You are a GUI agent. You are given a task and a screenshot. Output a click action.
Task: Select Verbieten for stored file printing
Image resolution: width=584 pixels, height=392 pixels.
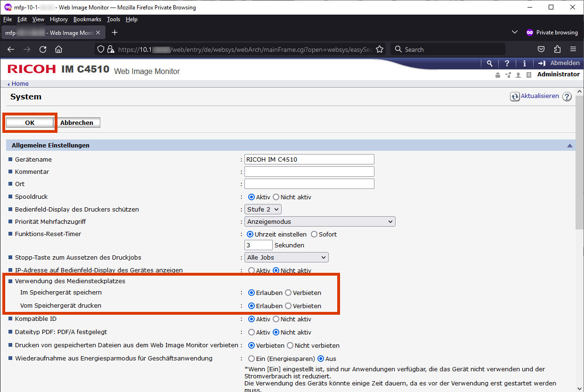coord(251,345)
